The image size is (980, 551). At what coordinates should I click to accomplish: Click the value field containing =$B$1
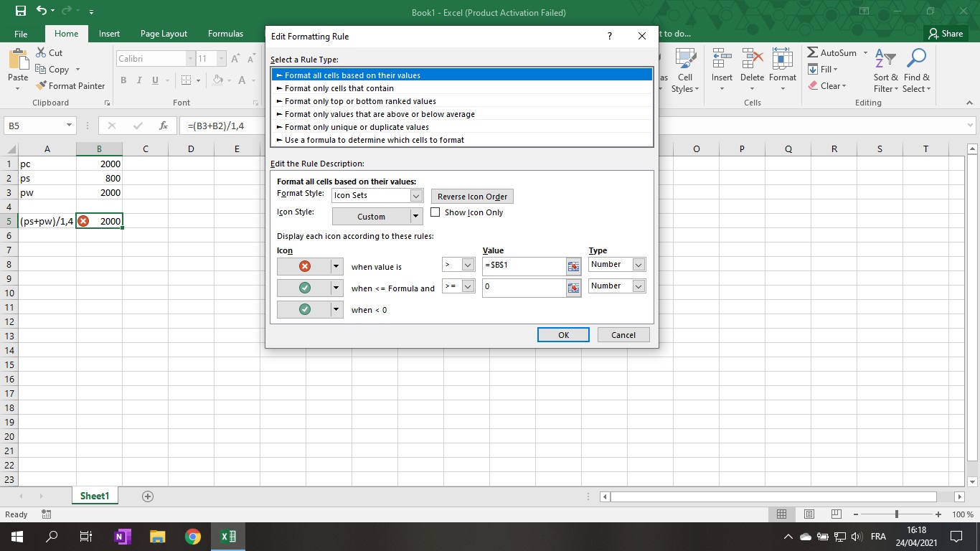[524, 266]
